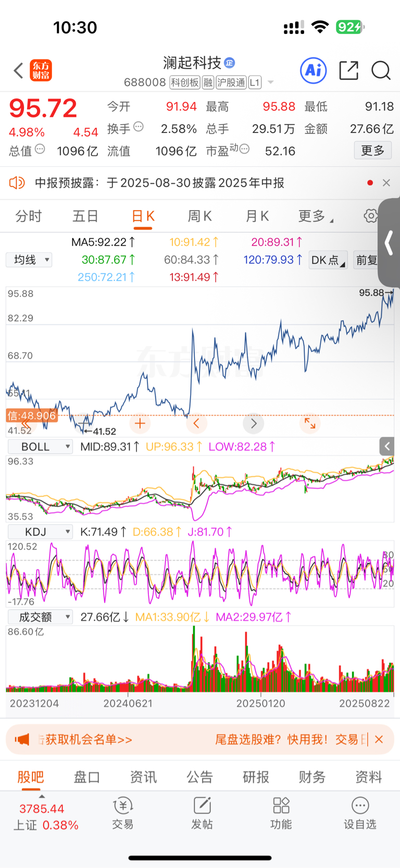The height and width of the screenshot is (868, 400).
Task: Switch to 周K chart tab
Action: [x=200, y=216]
